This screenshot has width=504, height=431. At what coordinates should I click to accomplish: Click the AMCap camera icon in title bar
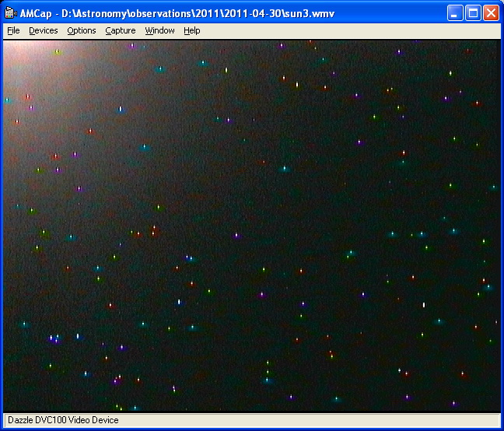11,13
